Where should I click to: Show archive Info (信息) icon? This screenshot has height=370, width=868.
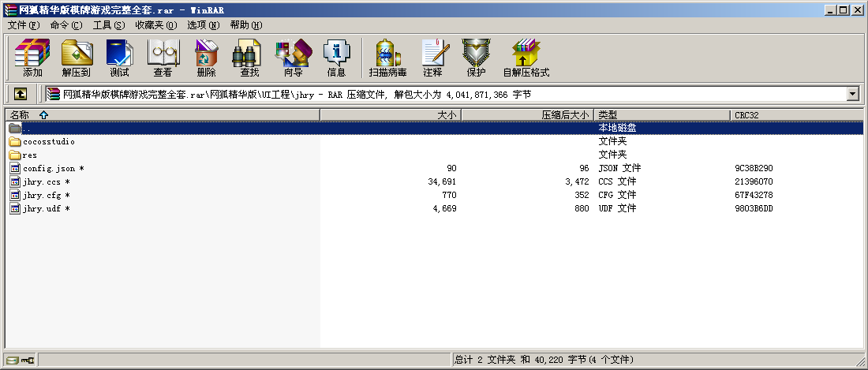(x=336, y=58)
